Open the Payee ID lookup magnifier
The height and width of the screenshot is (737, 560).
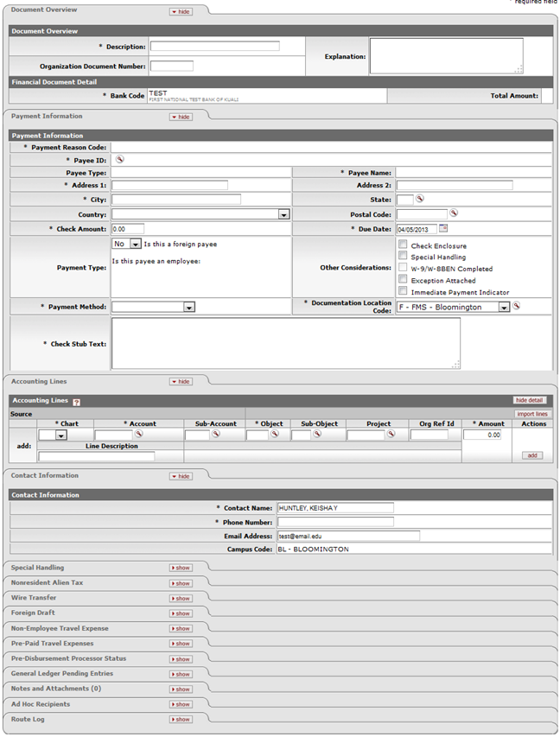pyautogui.click(x=120, y=159)
